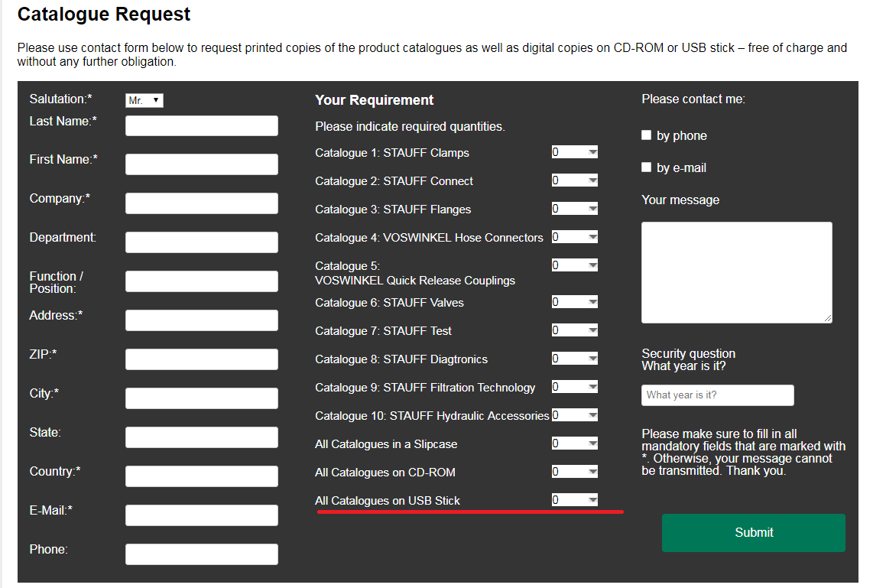The image size is (873, 588).
Task: Submit the catalogue request form
Action: [x=753, y=533]
